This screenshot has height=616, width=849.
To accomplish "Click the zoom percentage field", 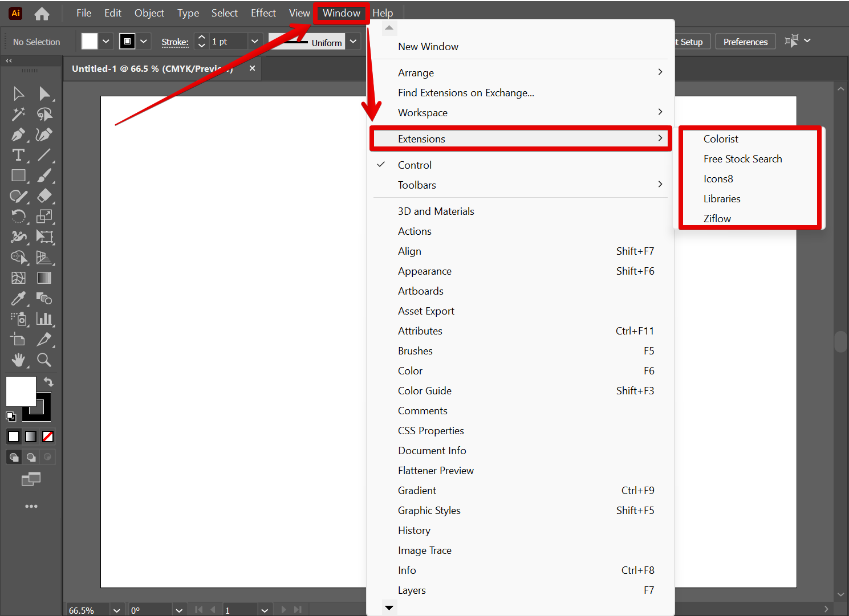I will (x=86, y=609).
